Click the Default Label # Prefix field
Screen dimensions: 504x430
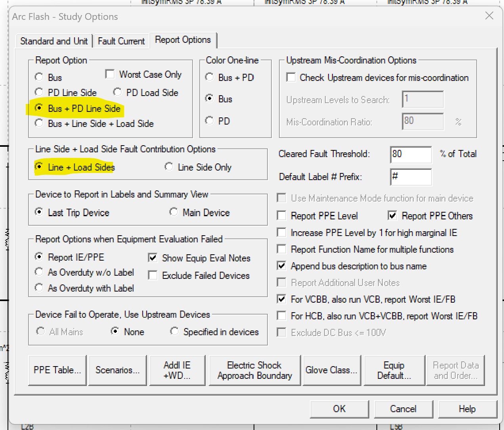point(410,177)
